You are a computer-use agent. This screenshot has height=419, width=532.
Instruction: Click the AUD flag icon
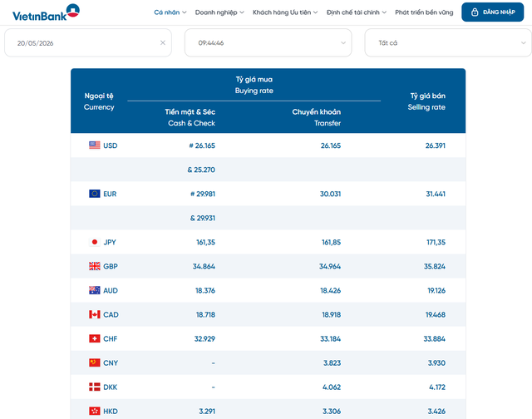coord(94,290)
